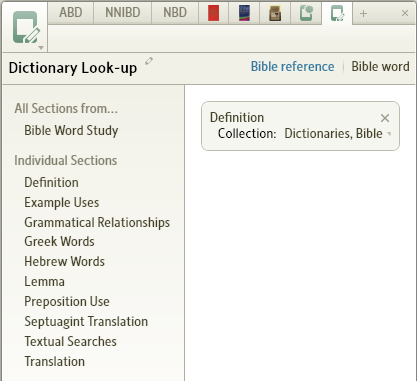Image resolution: width=417 pixels, height=381 pixels.
Task: Add the Definition section from list
Action: click(51, 182)
